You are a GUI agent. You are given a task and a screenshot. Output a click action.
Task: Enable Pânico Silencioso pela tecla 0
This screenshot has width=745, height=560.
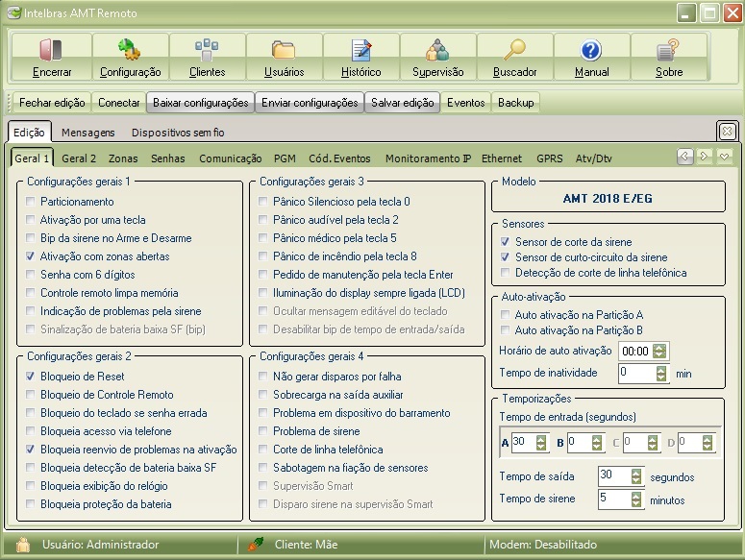coord(262,201)
